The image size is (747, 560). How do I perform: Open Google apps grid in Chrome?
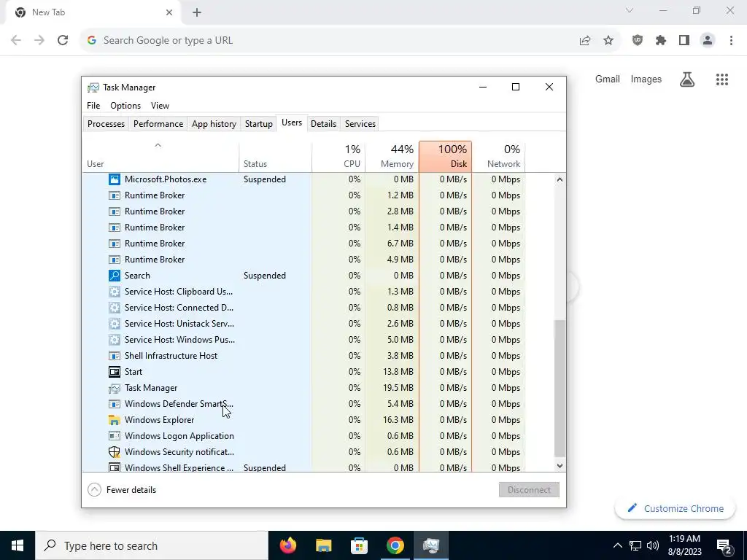[x=721, y=79]
